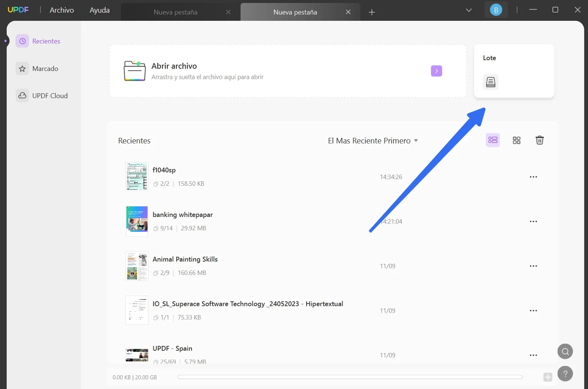This screenshot has width=588, height=389.
Task: Select IO_SL_Superace Software Technology file name
Action: (248, 304)
